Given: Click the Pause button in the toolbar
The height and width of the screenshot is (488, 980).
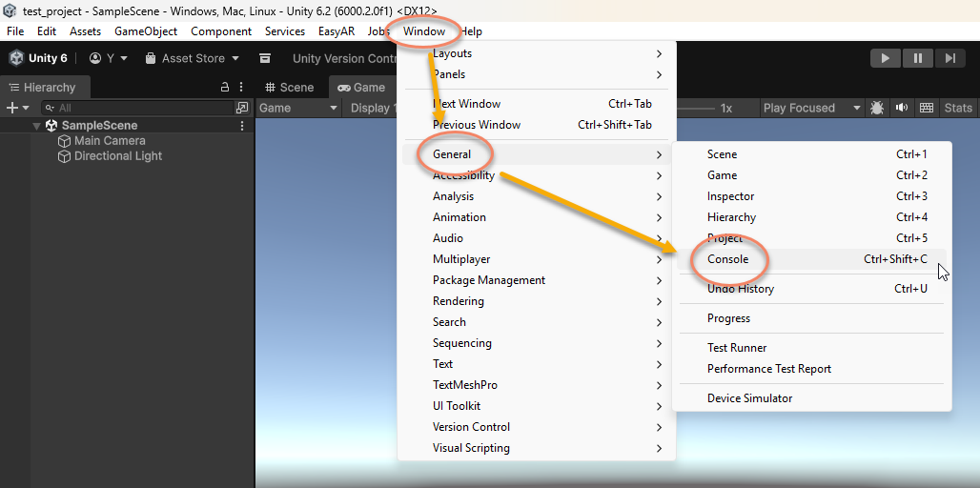Looking at the screenshot, I should click(917, 58).
